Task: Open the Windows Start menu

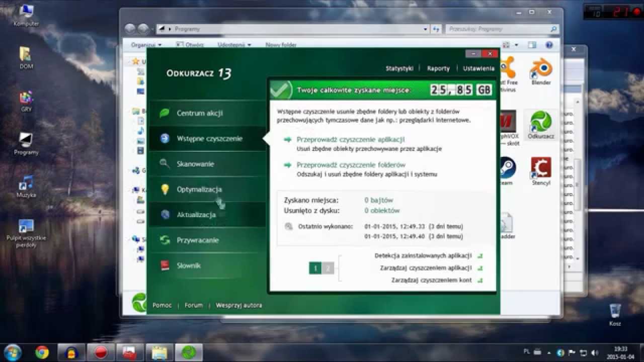Action: point(13,351)
